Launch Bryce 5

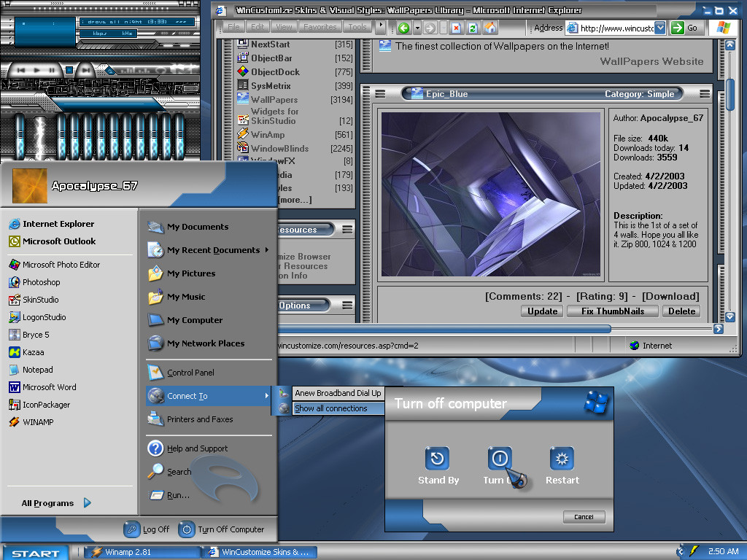click(x=28, y=335)
